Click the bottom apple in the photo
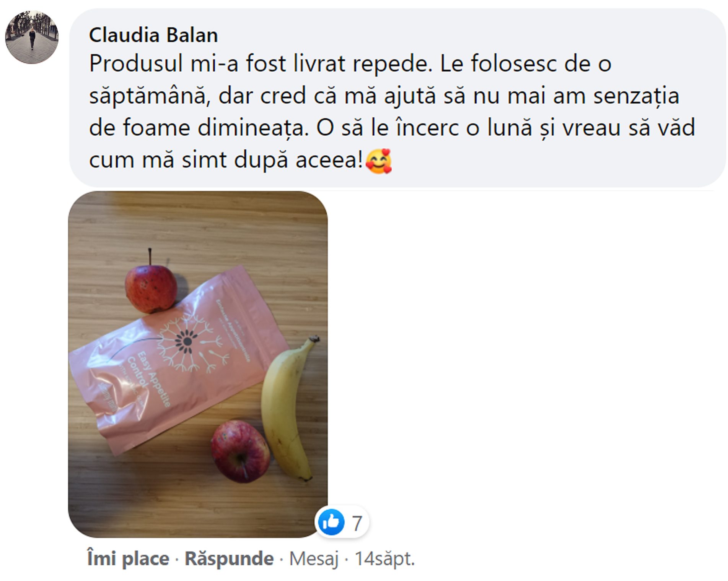This screenshot has height=581, width=728. (240, 451)
